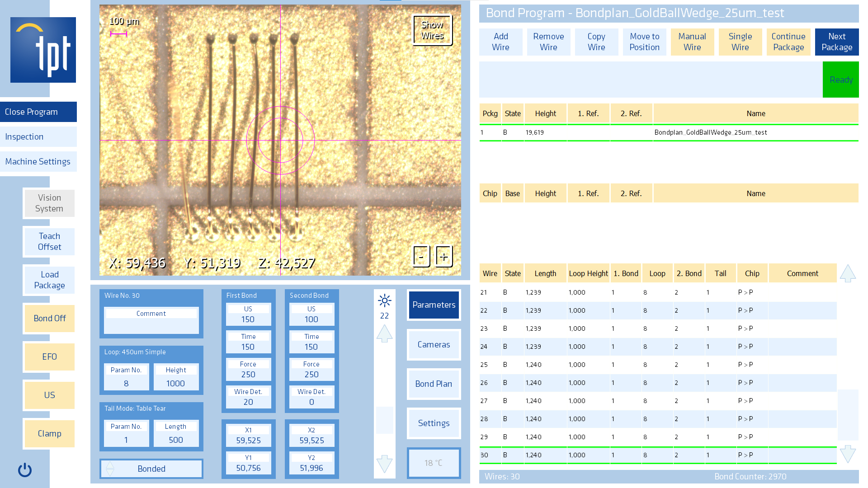This screenshot has width=868, height=488.
Task: Click the wire list scroll-down arrow
Action: 848,454
